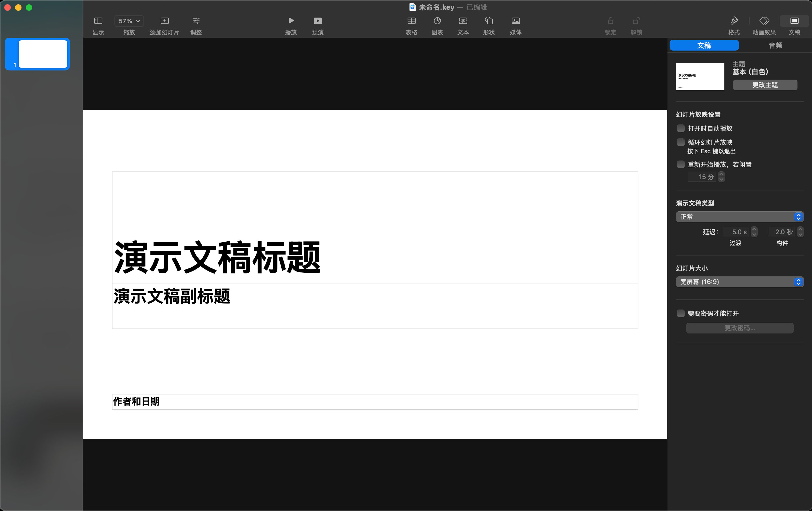Click the Play slideshow icon
The image size is (812, 511).
click(291, 21)
